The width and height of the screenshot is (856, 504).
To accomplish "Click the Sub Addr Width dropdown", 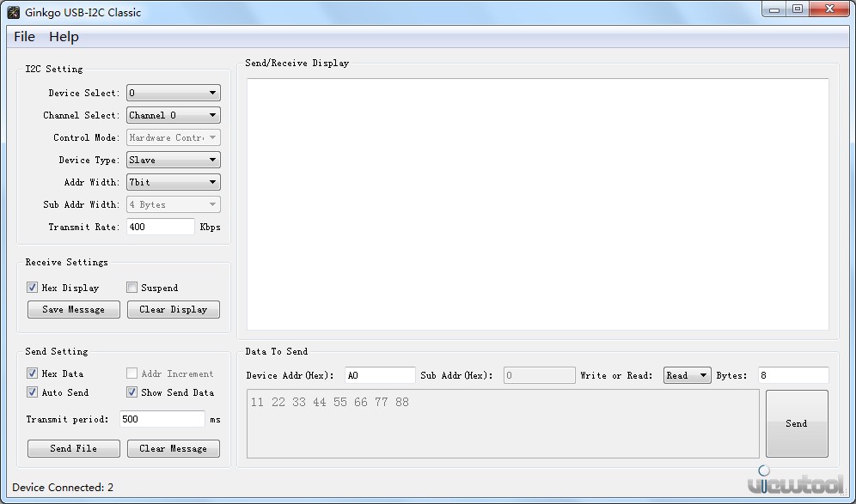I will (174, 204).
